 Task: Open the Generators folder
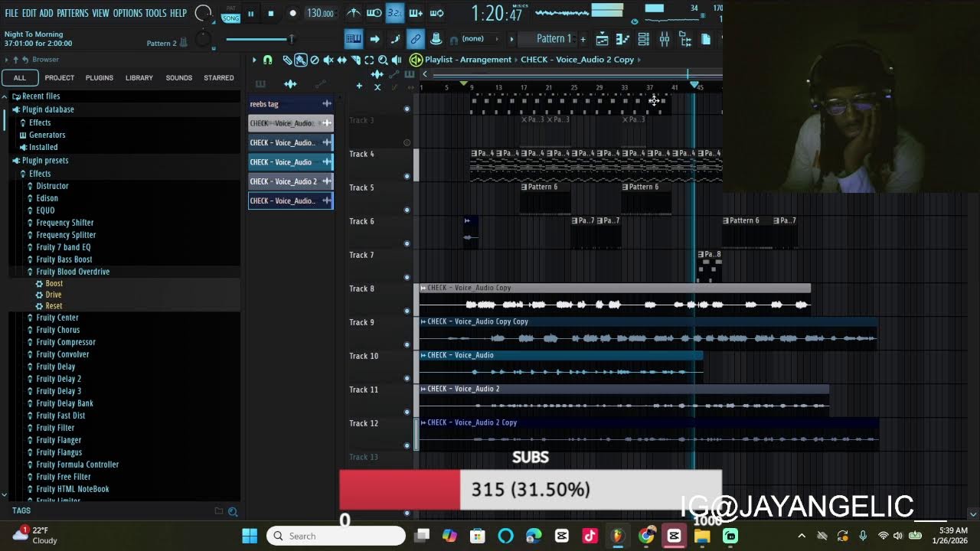coord(47,135)
